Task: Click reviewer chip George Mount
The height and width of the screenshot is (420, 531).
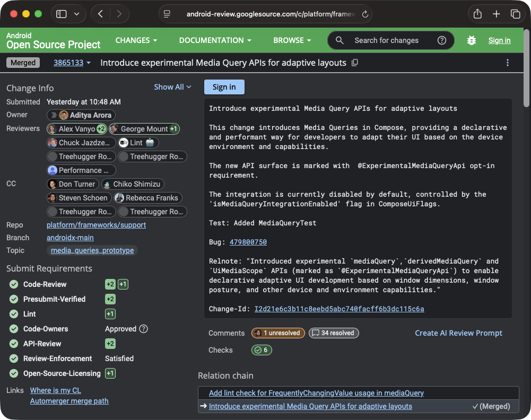Action: coord(144,129)
